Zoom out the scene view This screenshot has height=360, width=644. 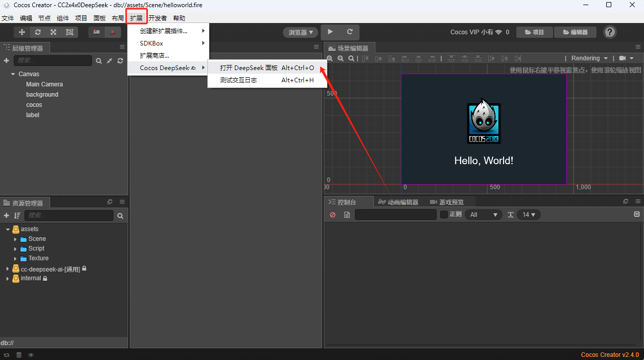click(341, 58)
